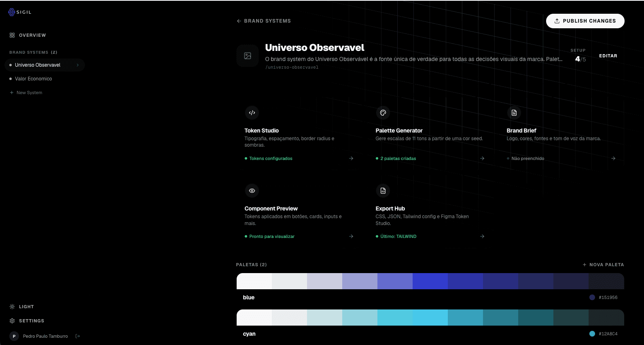Click the Token Studio arrow
The width and height of the screenshot is (644, 345).
tap(351, 158)
